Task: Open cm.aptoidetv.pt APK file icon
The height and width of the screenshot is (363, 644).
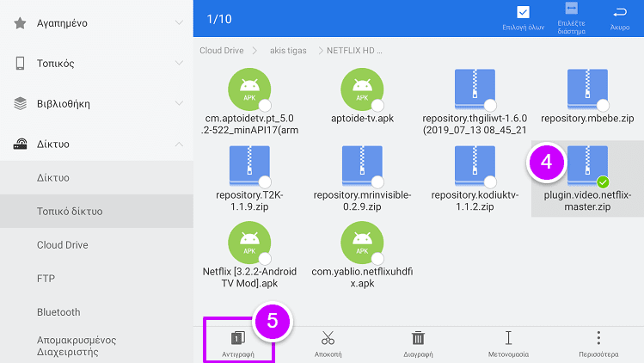Action: point(249,89)
